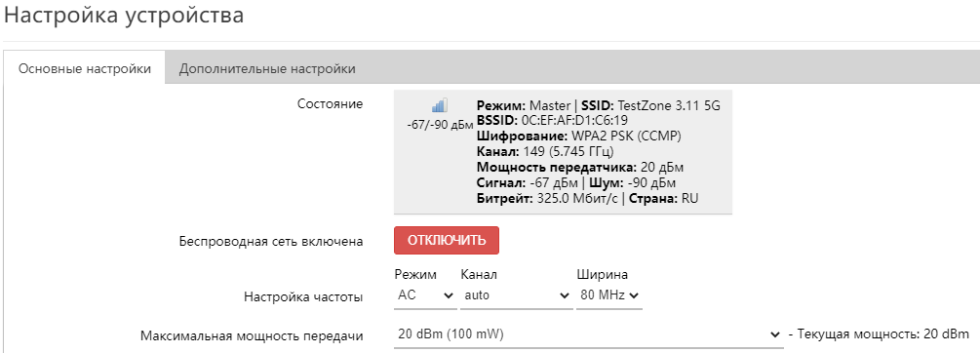Click the SSID value TestZone 3.11 5G
Image resolution: width=980 pixels, height=353 pixels.
point(669,106)
